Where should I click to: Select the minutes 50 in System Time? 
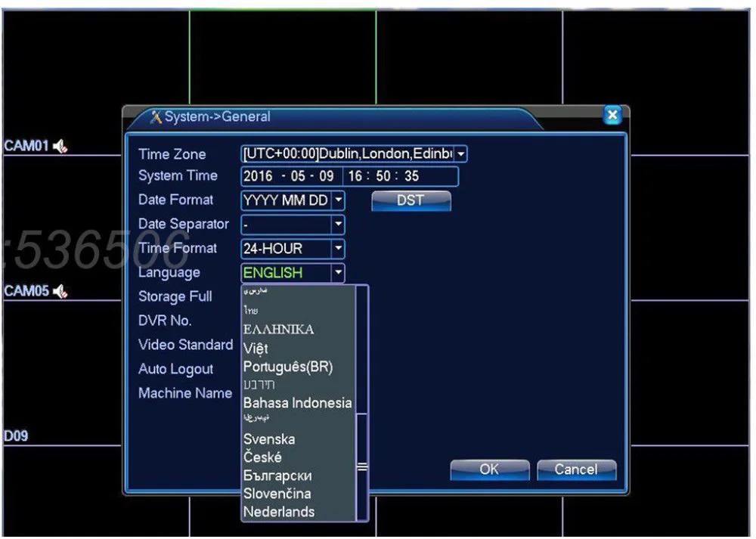383,176
